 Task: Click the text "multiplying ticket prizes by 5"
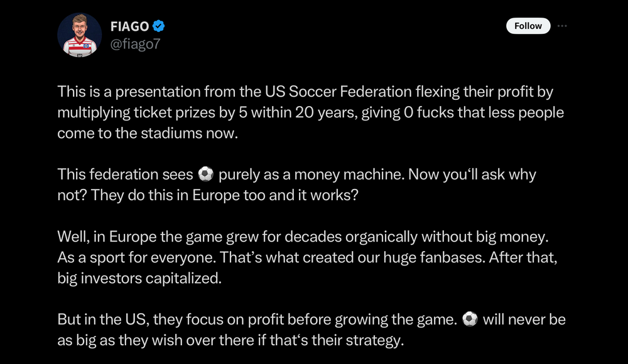click(x=155, y=112)
